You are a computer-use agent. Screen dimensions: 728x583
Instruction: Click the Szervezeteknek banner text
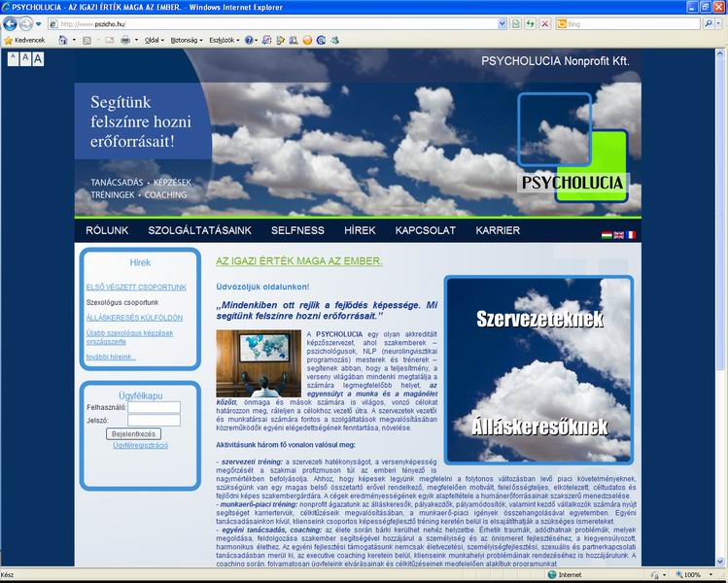click(539, 320)
